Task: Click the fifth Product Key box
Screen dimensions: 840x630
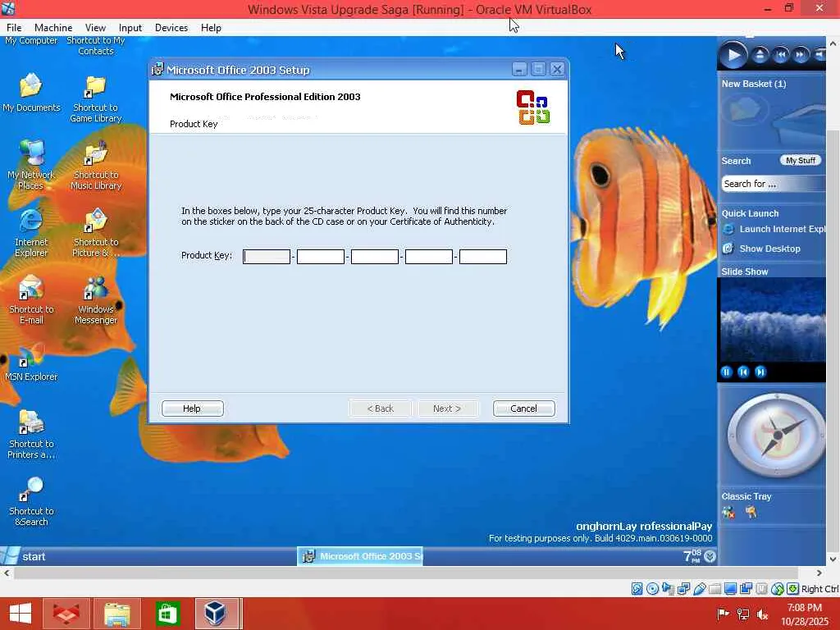Action: (482, 257)
